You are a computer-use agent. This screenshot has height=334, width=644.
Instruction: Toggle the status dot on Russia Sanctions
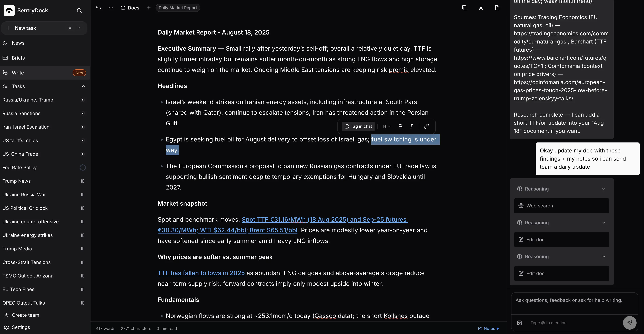tap(83, 113)
